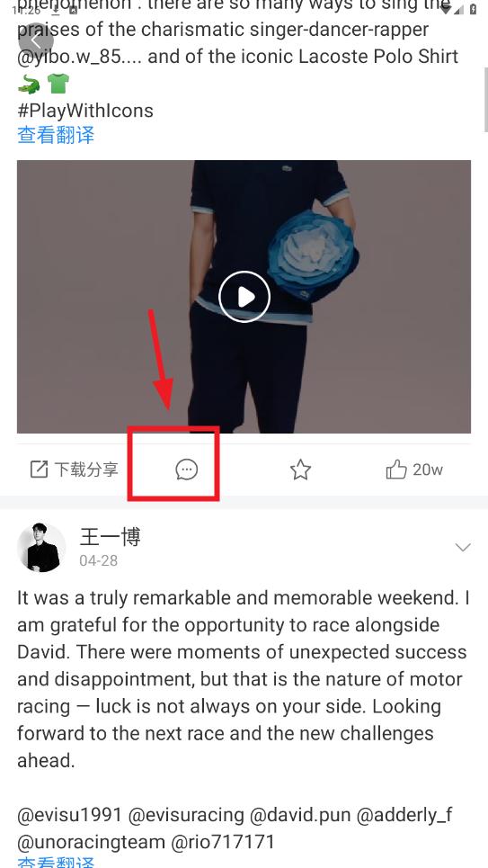
Task: Tap the crocodile emoji in caption
Action: tap(29, 85)
